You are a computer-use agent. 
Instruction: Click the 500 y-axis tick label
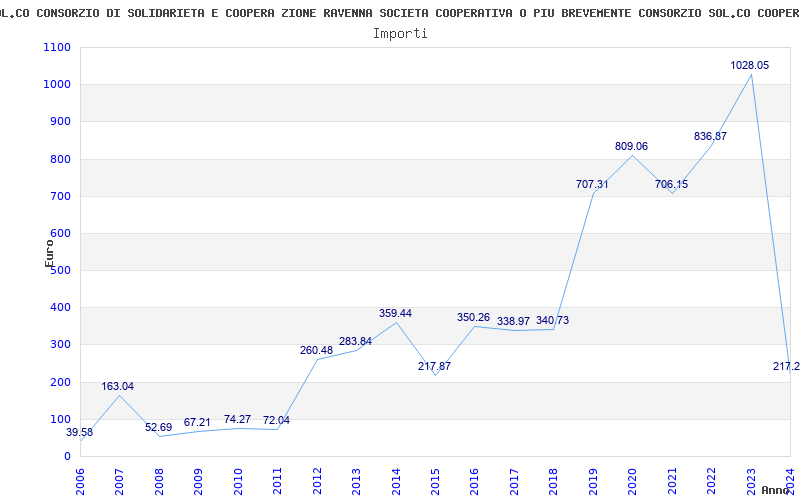tap(60, 270)
